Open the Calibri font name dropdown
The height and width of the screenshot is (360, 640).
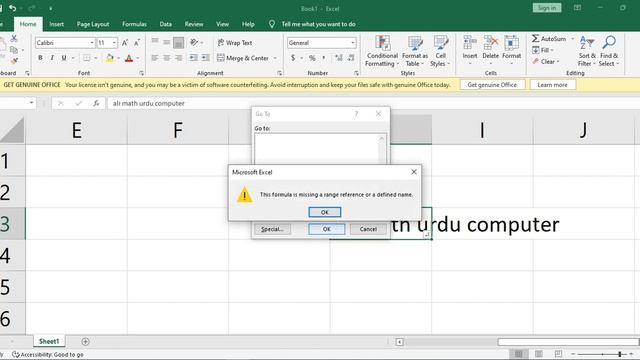[92, 42]
